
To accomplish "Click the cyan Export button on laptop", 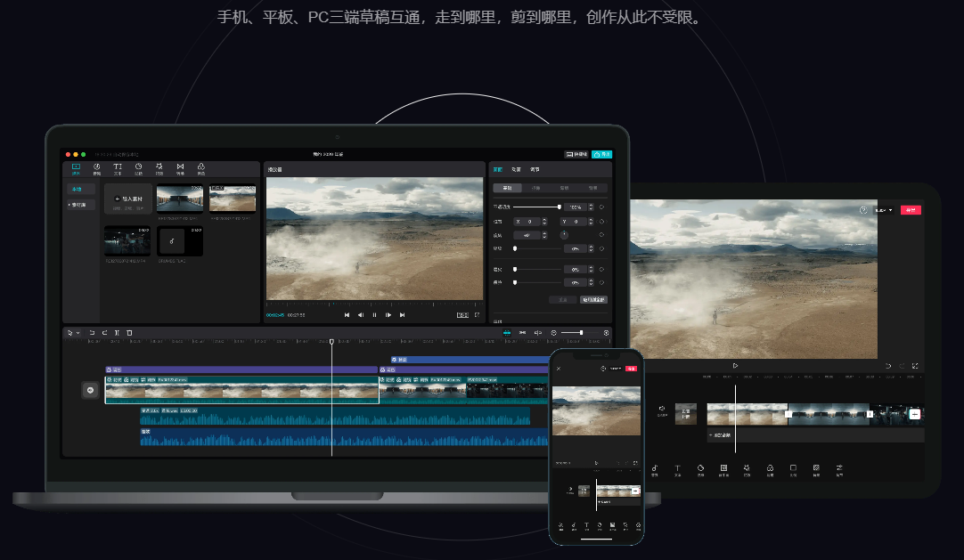I will 602,154.
